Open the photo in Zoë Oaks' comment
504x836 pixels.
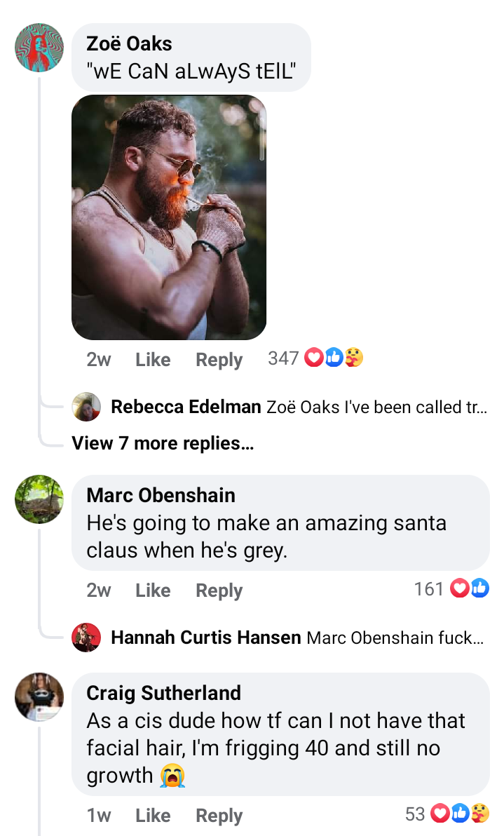169,217
